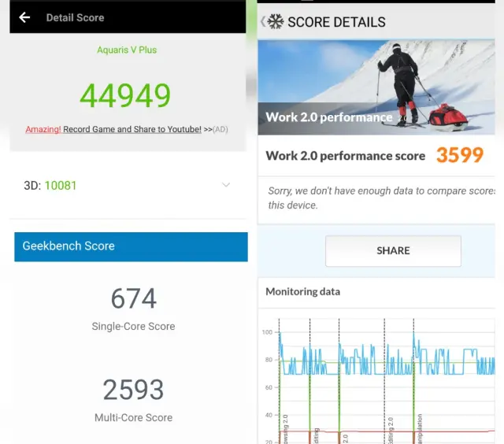Click the PCMark snowflake logo icon
This screenshot has height=444, width=504.
pos(276,22)
